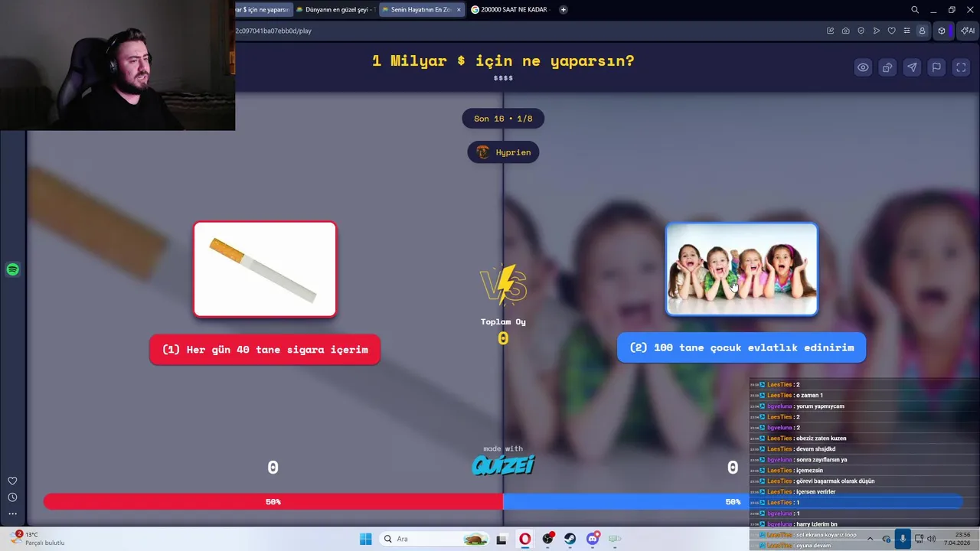Click the taskbar 'Ara' search box
Image resolution: width=980 pixels, height=551 pixels.
pyautogui.click(x=433, y=539)
